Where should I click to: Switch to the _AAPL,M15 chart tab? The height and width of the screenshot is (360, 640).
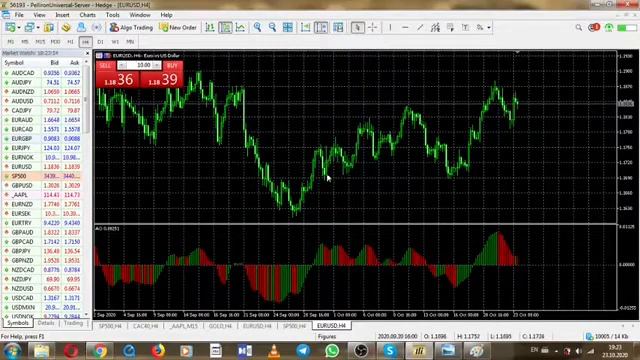pos(184,326)
